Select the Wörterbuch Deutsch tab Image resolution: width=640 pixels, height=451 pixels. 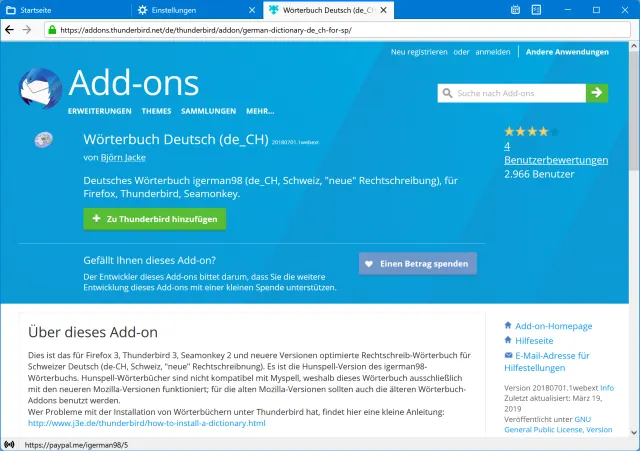point(329,10)
